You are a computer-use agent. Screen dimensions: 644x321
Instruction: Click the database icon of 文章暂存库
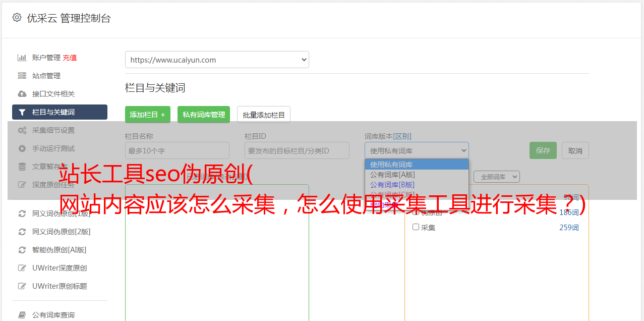(22, 167)
